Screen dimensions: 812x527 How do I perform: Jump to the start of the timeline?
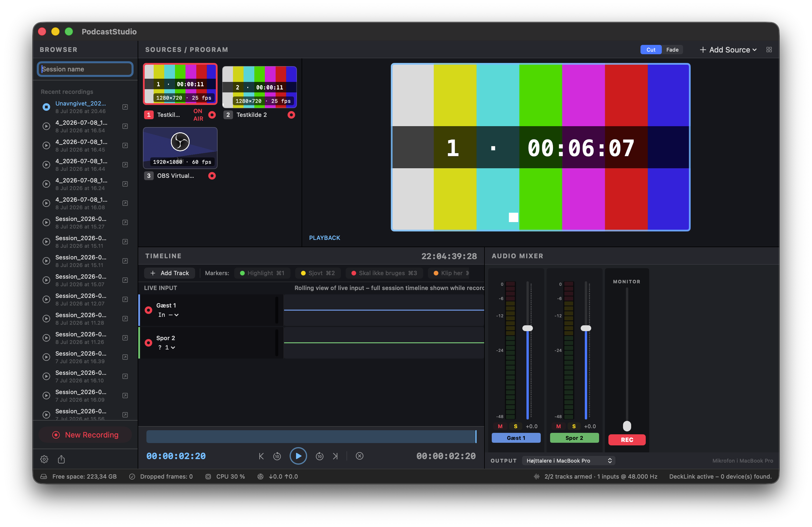pos(261,456)
